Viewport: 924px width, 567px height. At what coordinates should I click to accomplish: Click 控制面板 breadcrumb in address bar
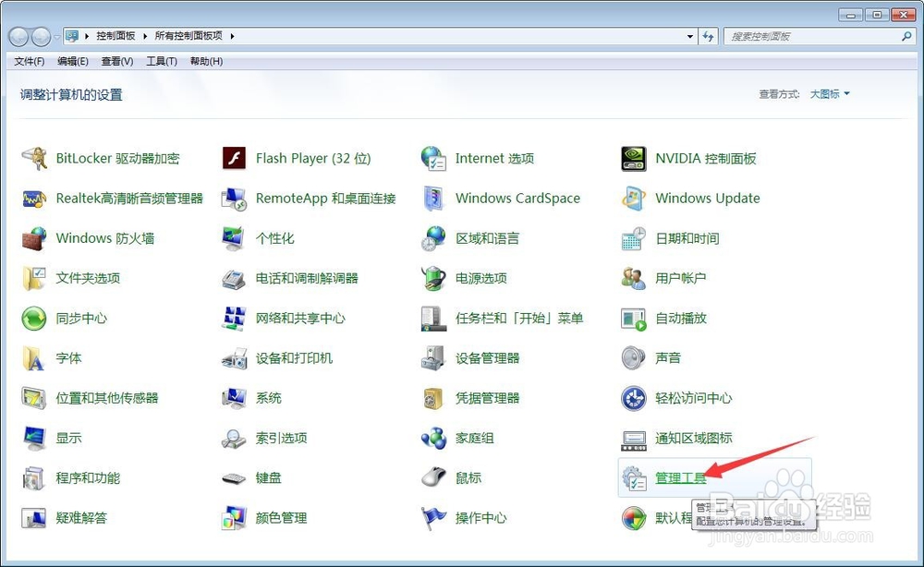pos(116,36)
